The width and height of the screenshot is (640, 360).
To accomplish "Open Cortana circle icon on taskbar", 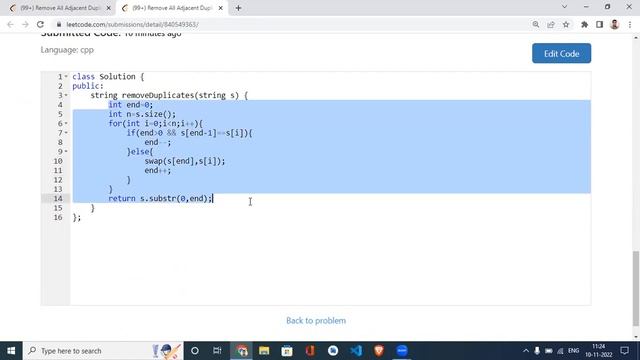I will pos(195,351).
